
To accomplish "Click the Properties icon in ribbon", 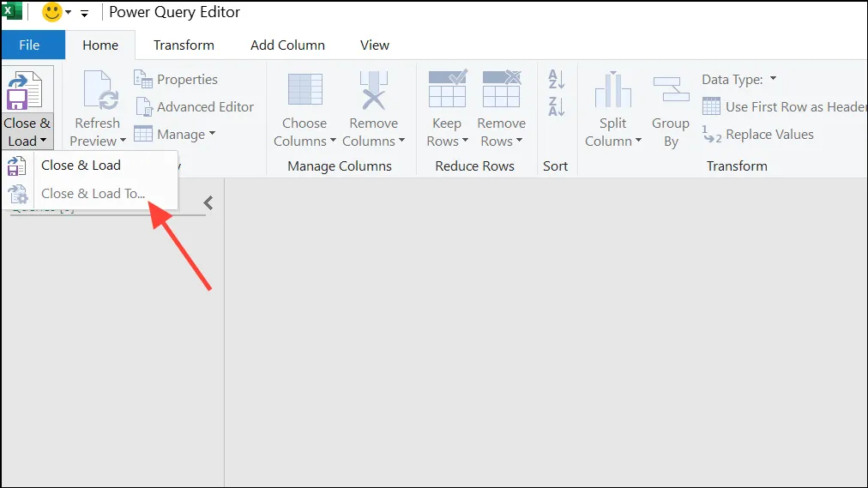I will pos(143,79).
